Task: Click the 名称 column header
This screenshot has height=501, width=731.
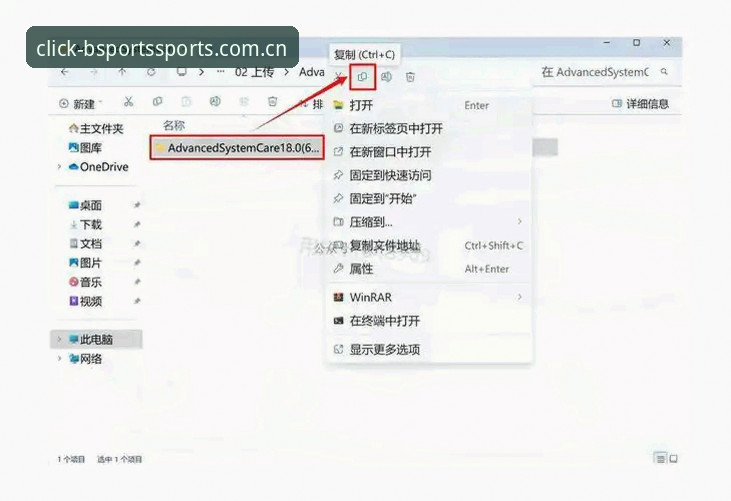Action: click(x=174, y=125)
